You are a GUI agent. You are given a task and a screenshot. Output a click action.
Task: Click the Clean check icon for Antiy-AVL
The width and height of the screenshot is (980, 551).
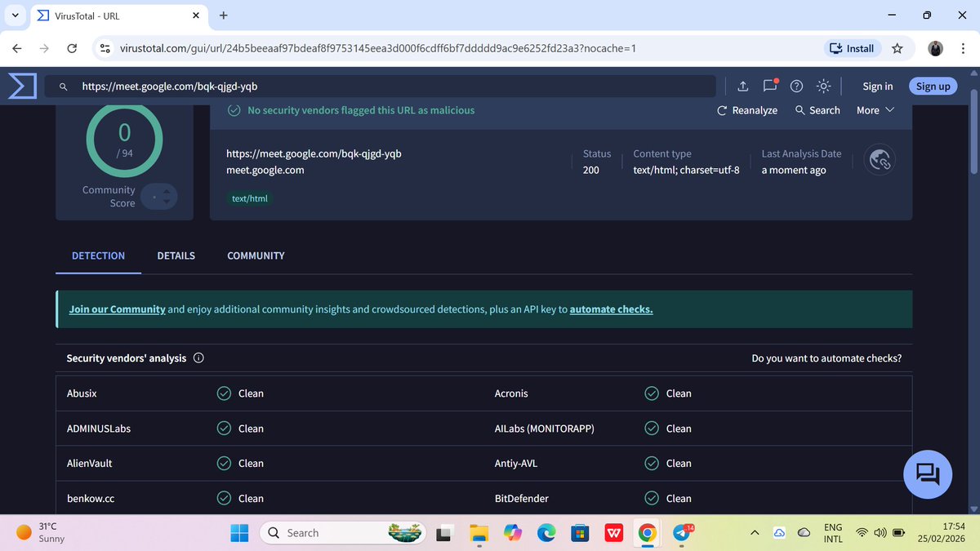[x=652, y=463]
